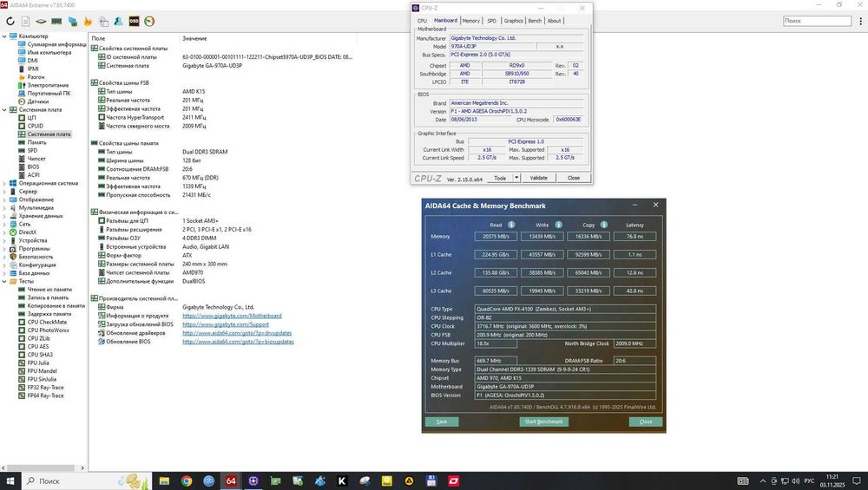868x490 pixels.
Task: Open the gigabyte.com/Support link
Action: [226, 324]
